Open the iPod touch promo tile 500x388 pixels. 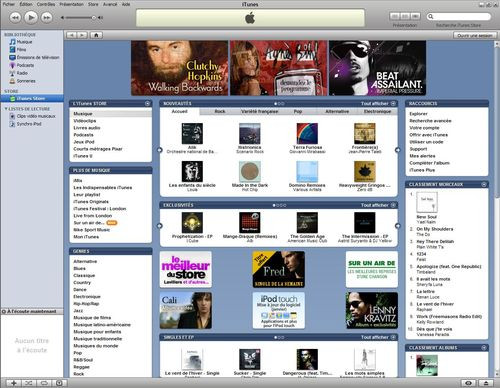click(x=279, y=311)
